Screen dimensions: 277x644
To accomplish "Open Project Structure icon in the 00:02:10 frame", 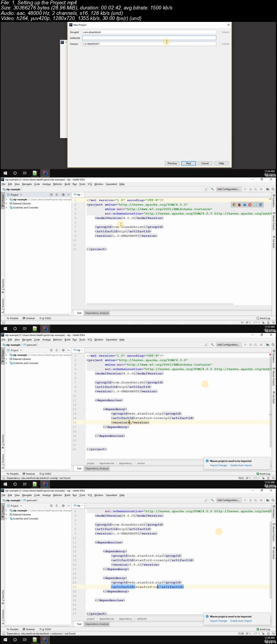I will (x=268, y=500).
